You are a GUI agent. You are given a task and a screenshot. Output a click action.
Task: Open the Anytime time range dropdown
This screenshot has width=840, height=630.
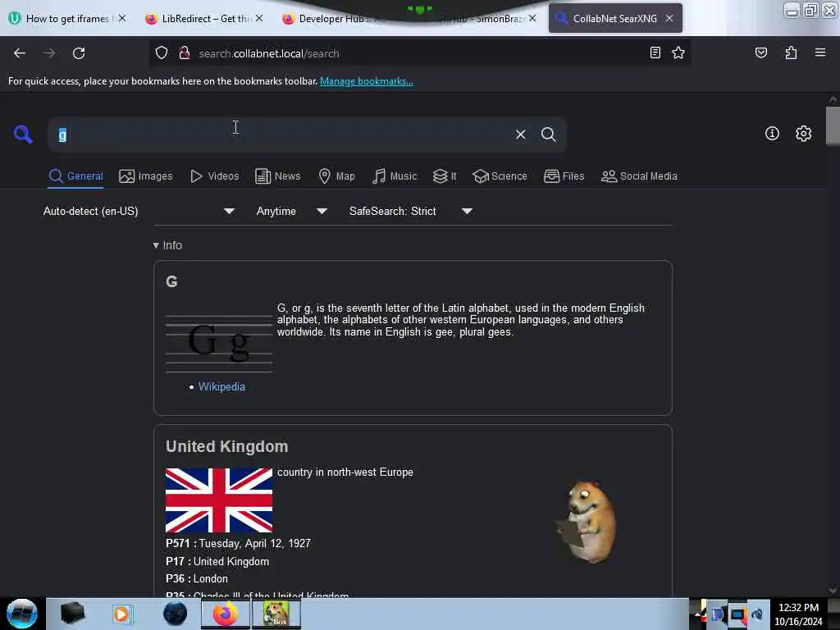pos(291,211)
